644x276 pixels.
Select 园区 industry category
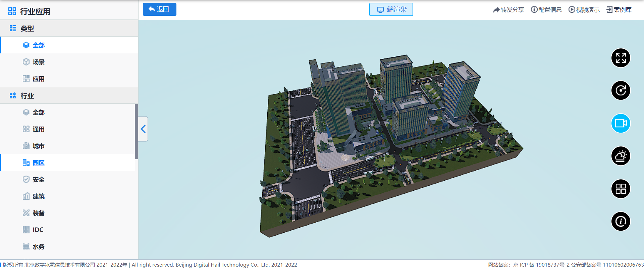pos(67,163)
